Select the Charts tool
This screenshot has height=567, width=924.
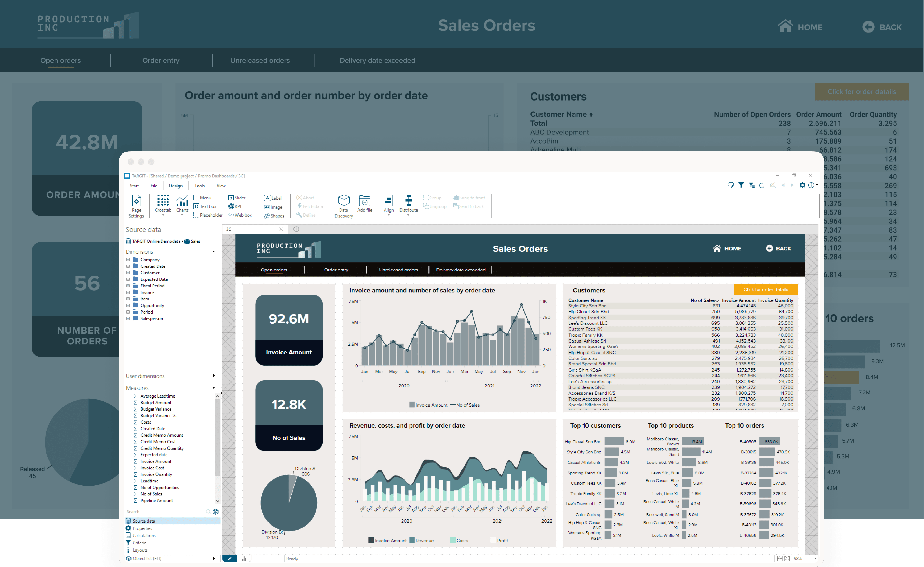click(x=182, y=204)
